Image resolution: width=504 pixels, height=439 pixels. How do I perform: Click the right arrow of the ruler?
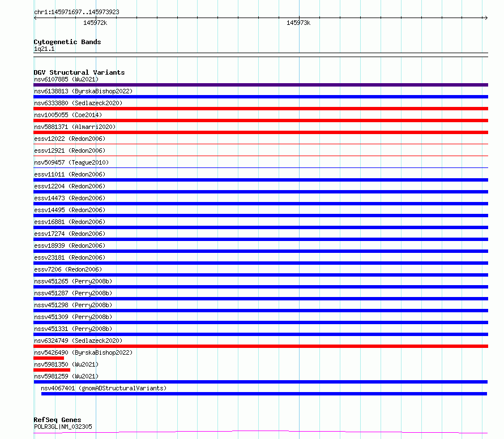[486, 18]
